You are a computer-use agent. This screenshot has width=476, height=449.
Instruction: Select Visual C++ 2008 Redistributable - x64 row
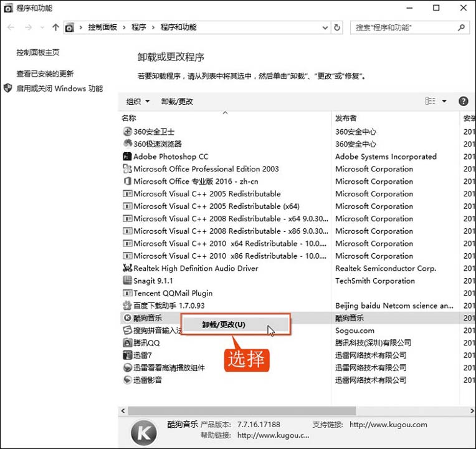pos(298,218)
